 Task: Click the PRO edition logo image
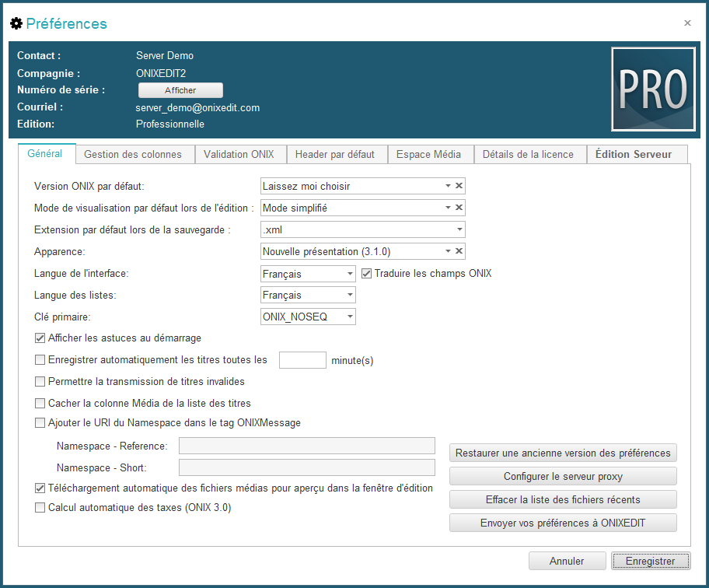pyautogui.click(x=650, y=89)
